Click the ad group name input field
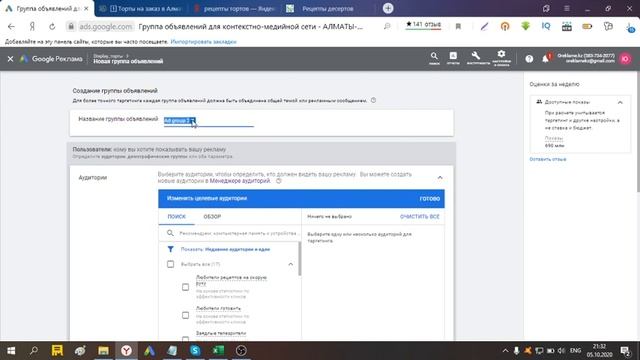 click(x=209, y=121)
